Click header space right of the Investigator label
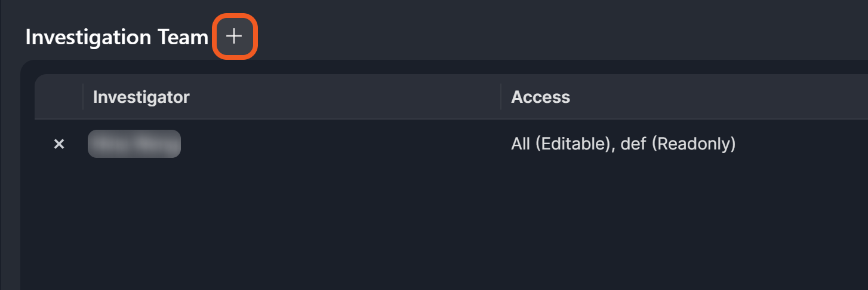The height and width of the screenshot is (290, 868). [346, 97]
